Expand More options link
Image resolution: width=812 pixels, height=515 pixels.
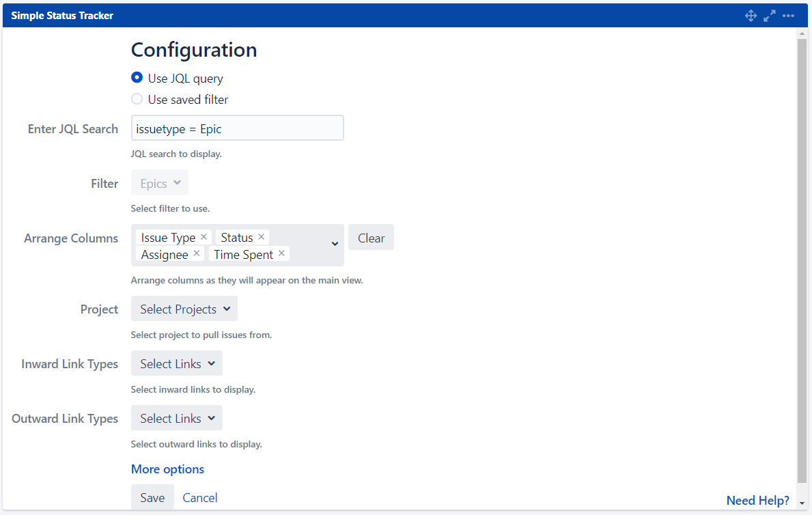click(168, 469)
